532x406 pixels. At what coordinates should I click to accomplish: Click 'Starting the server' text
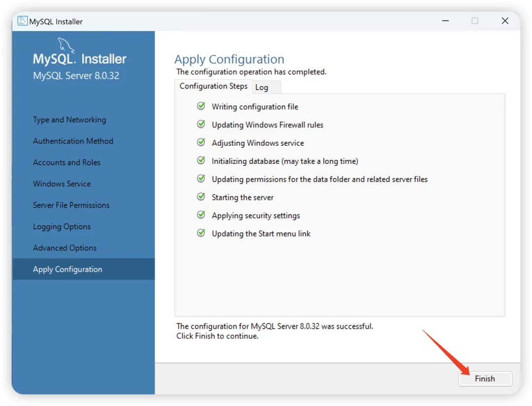[x=242, y=197]
